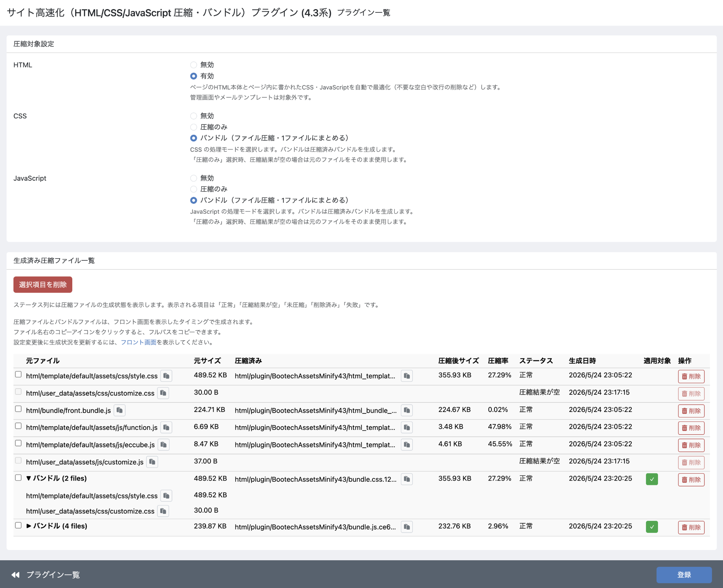Delete the バンドル (2 files) row
723x588 pixels.
691,480
